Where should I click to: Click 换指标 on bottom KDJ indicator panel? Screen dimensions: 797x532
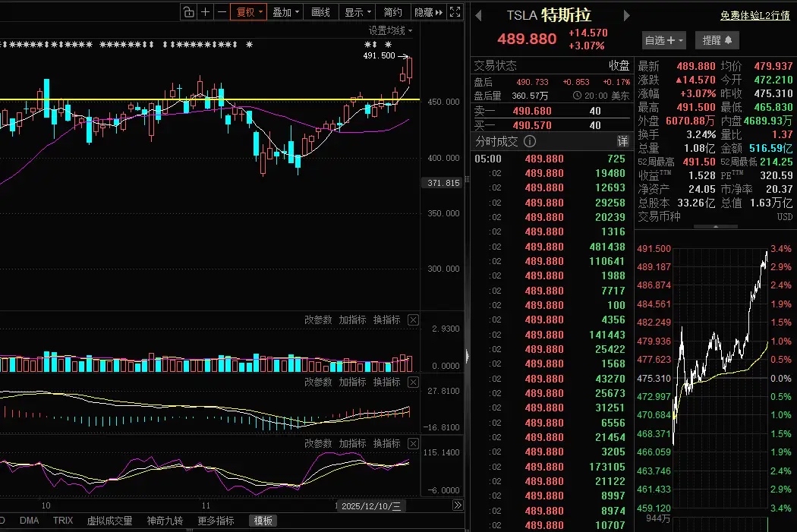click(387, 444)
